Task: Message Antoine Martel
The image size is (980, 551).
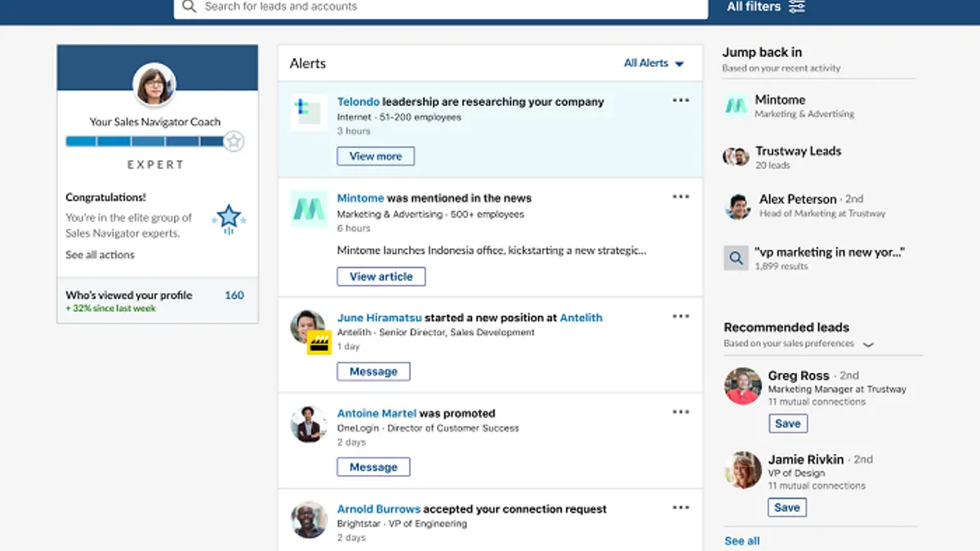Action: (x=373, y=467)
